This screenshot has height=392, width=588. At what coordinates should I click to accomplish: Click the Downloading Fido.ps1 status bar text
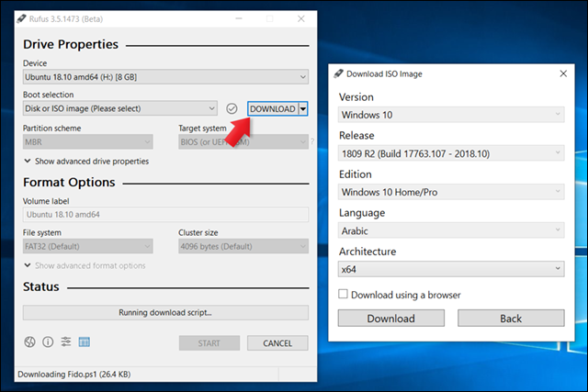pos(74,374)
